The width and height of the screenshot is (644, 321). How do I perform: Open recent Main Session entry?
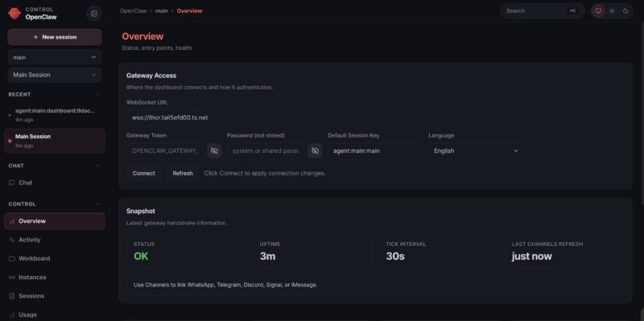[x=55, y=141]
